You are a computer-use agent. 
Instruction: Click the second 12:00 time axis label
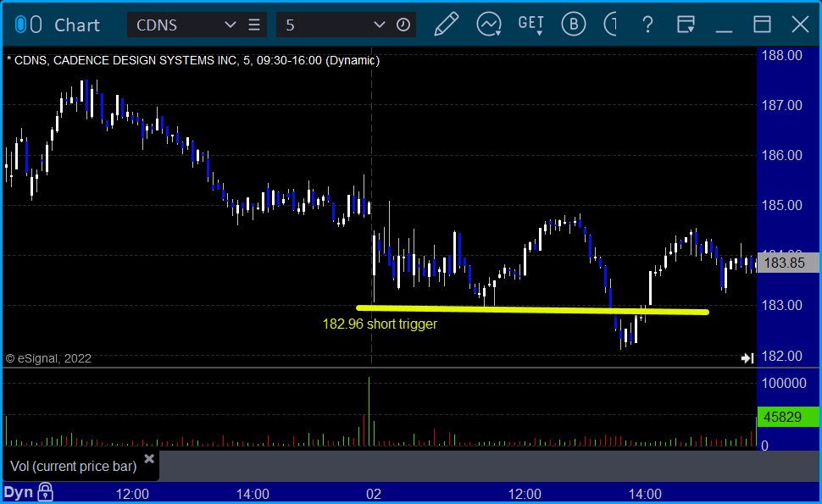pyautogui.click(x=525, y=494)
